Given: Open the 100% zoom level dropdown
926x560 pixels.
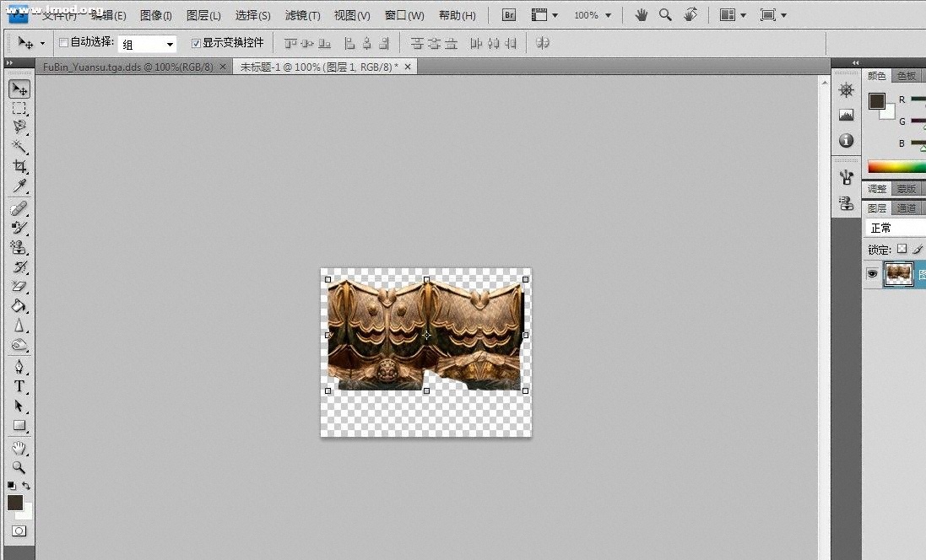Looking at the screenshot, I should (x=593, y=15).
